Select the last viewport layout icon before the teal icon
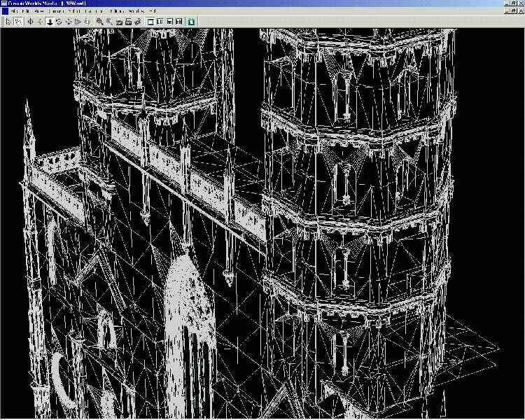The width and height of the screenshot is (525, 420). [x=179, y=22]
